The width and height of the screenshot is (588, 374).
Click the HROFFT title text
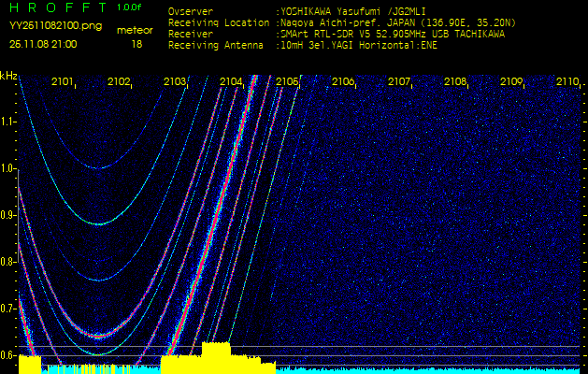(55, 7)
